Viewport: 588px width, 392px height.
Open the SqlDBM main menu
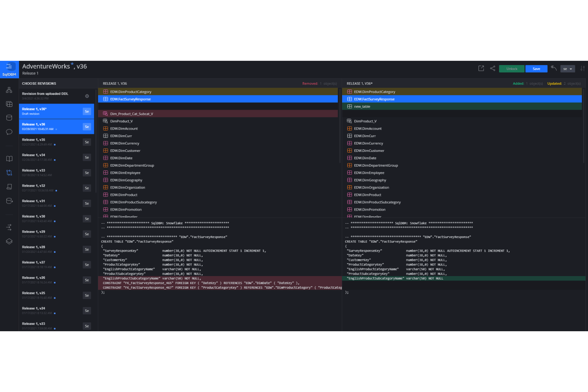pyautogui.click(x=9, y=69)
